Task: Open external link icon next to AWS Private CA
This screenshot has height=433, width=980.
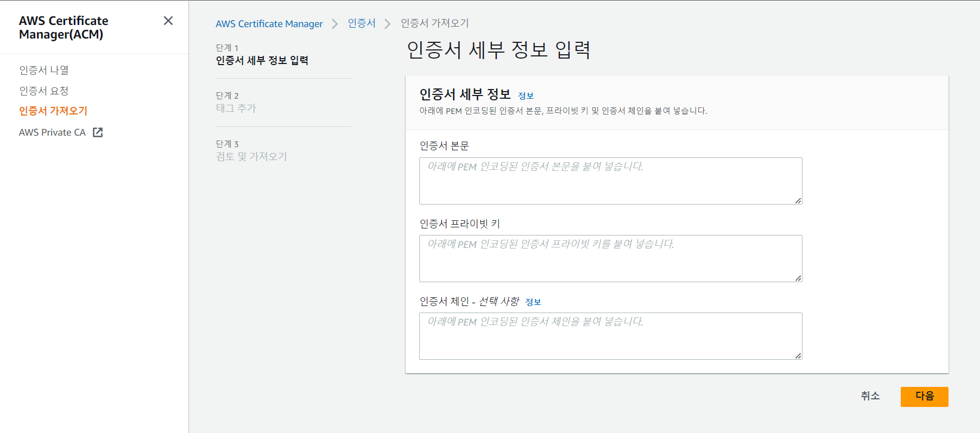Action: (x=98, y=132)
